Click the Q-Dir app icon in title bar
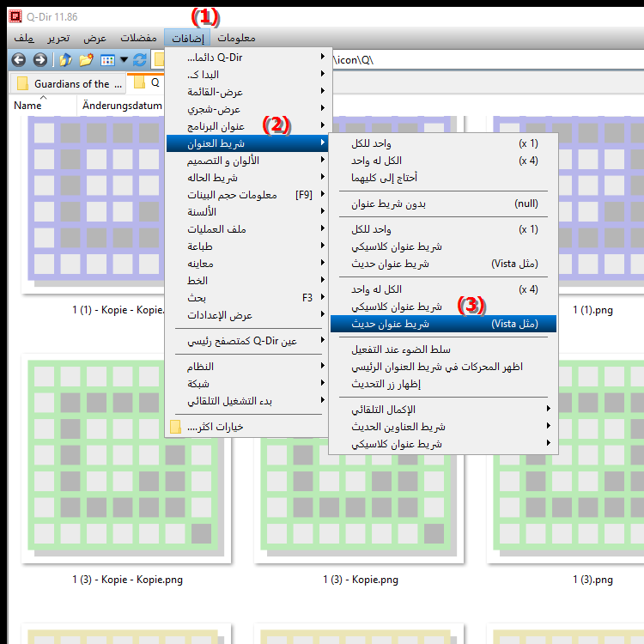This screenshot has height=644, width=644. coord(12,15)
